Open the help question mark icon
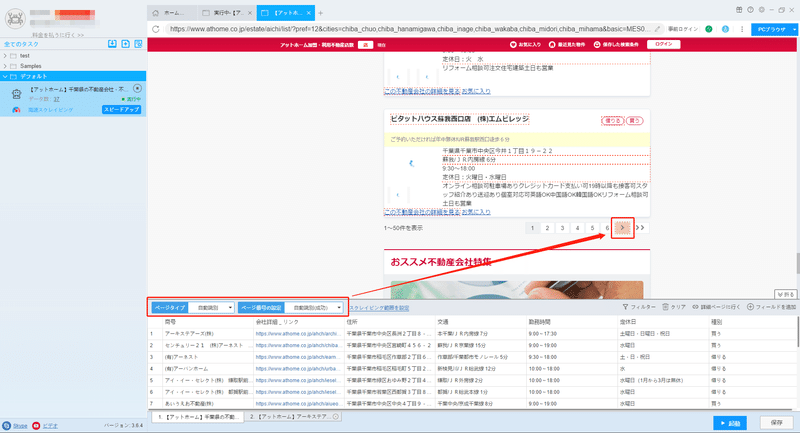The image size is (800, 433). coord(751,10)
